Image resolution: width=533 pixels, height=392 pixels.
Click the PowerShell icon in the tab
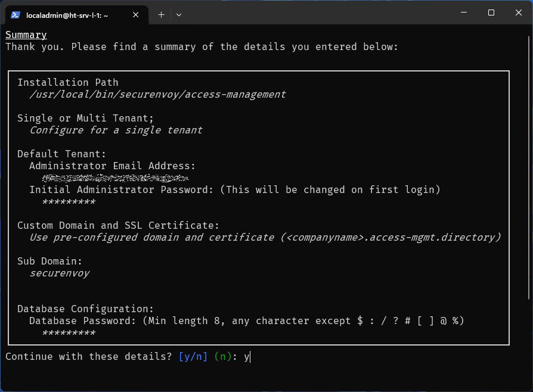[16, 15]
